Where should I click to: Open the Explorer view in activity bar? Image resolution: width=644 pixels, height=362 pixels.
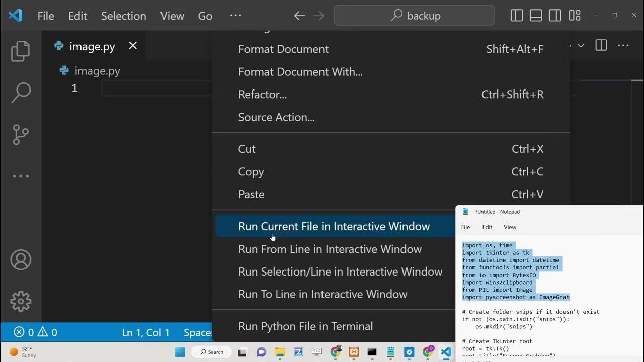pos(21,51)
